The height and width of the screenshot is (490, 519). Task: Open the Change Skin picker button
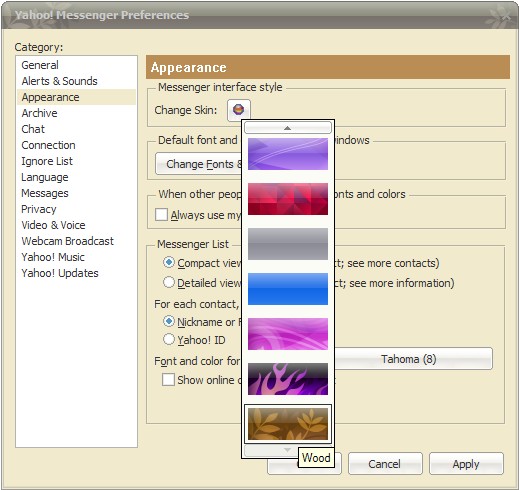pos(239,110)
